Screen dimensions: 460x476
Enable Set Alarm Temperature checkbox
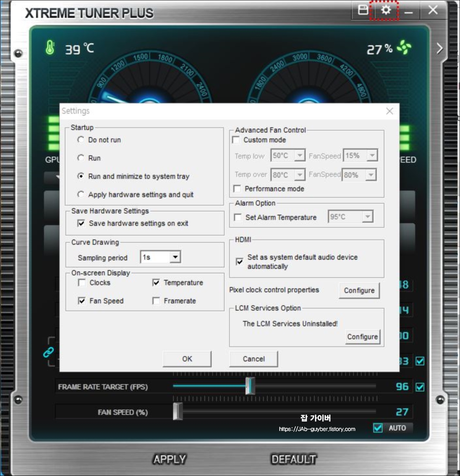[238, 218]
